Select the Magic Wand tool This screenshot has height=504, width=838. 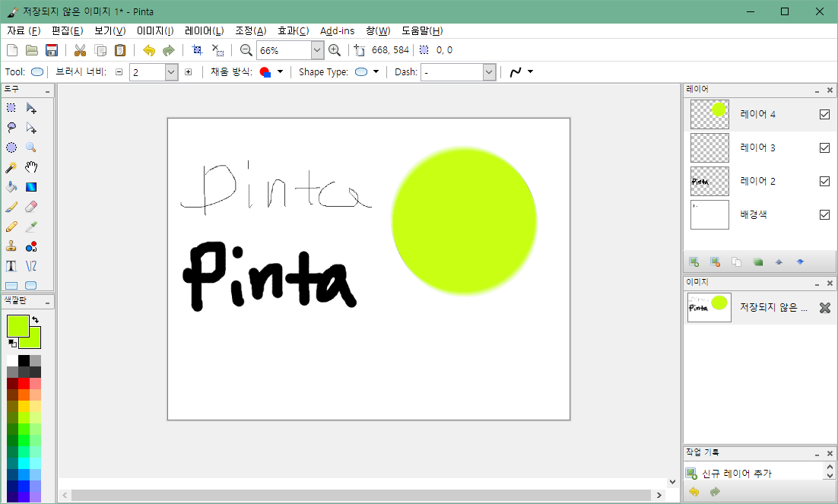pos(11,167)
